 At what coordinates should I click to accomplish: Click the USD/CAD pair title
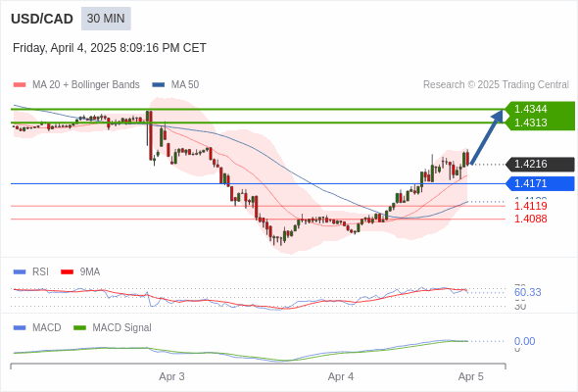pos(42,19)
